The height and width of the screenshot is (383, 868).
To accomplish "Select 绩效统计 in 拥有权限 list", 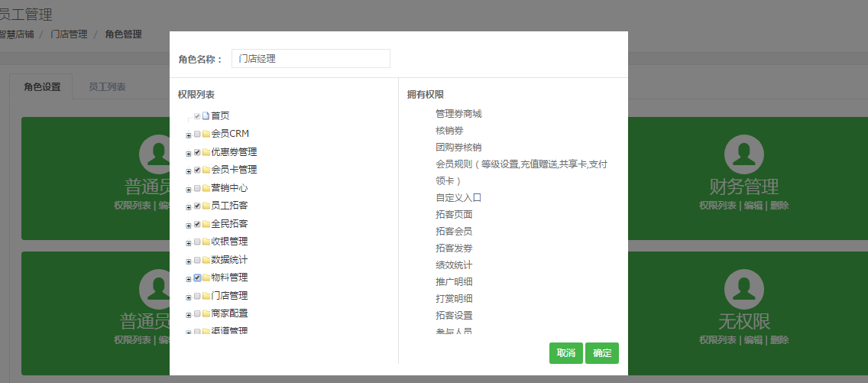I will tap(454, 265).
